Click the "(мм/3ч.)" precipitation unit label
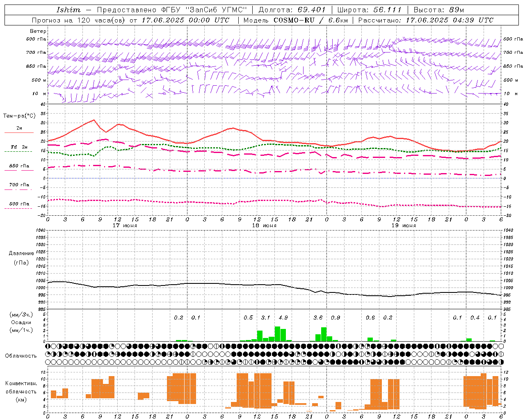 21,315
